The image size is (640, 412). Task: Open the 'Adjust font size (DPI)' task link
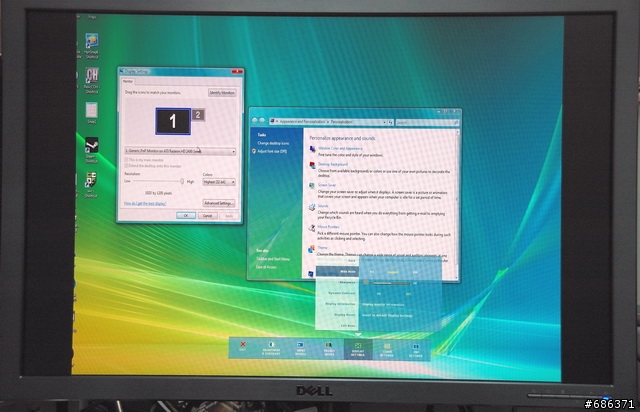[x=272, y=151]
